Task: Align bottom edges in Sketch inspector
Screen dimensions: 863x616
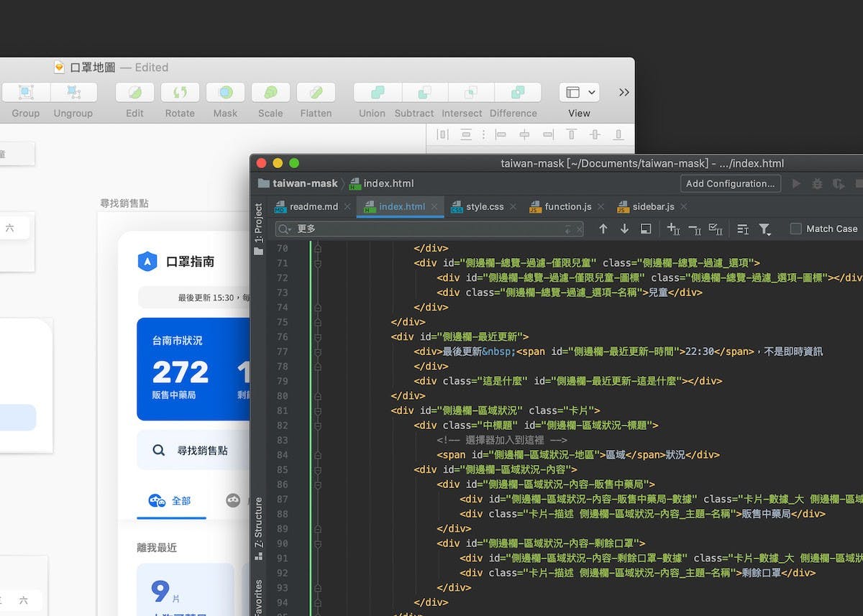Action: click(618, 134)
